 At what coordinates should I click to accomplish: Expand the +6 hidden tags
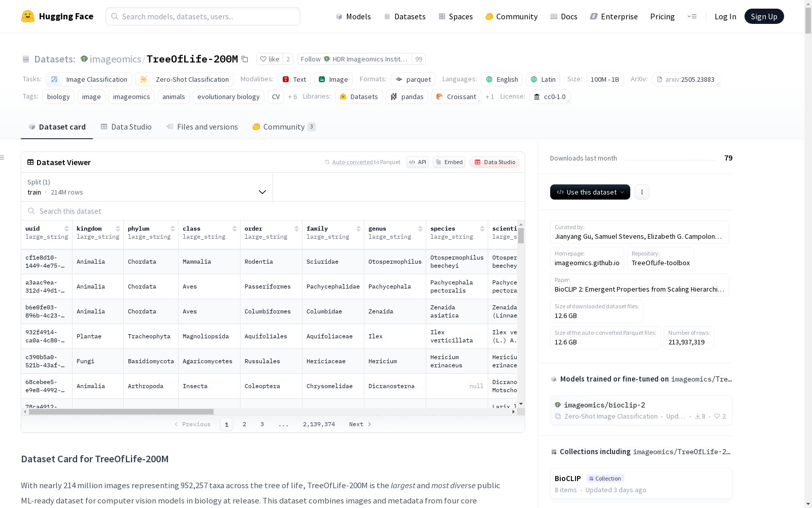click(292, 97)
